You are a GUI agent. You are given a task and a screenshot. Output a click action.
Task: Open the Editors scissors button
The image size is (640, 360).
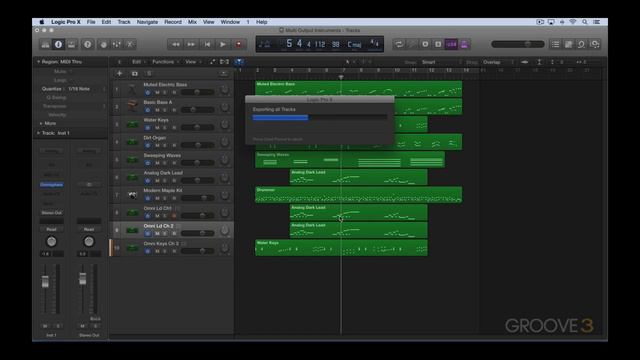pos(130,44)
